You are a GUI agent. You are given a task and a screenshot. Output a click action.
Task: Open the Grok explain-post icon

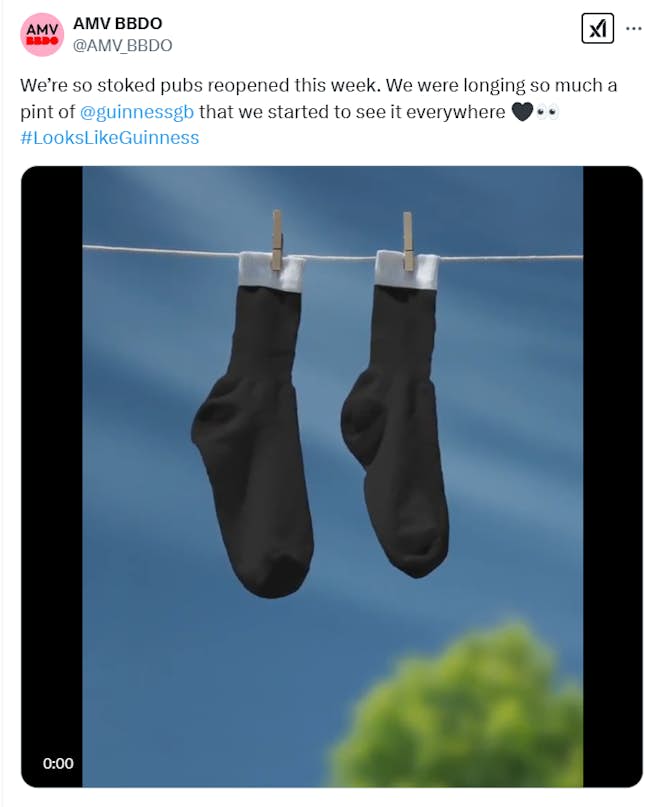(x=597, y=29)
